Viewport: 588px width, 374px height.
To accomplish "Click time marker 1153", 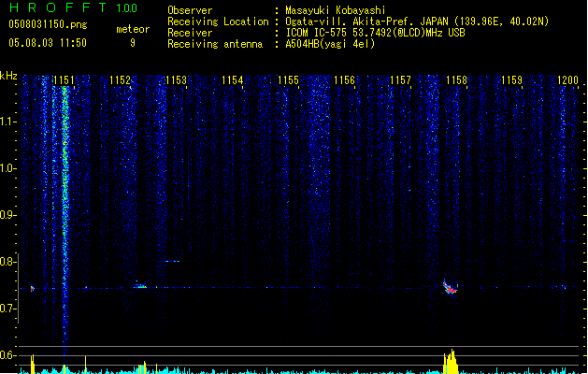I will point(176,80).
